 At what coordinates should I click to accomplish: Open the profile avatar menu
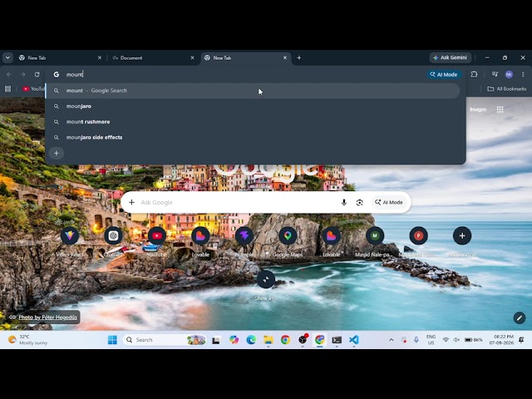[509, 75]
